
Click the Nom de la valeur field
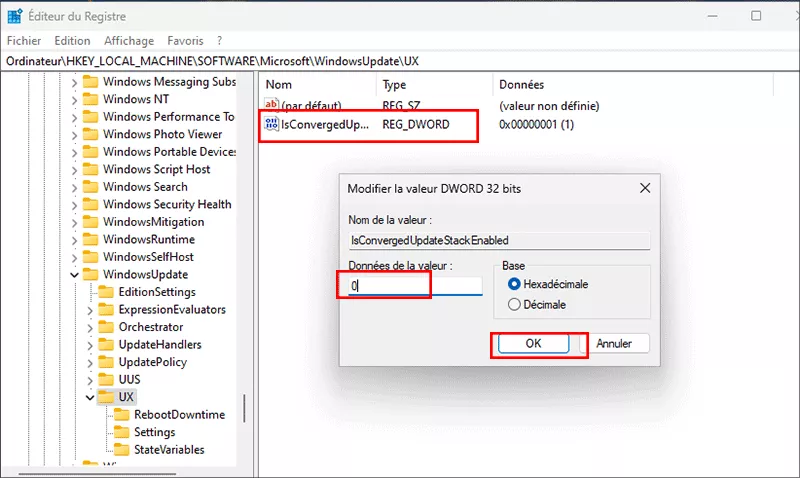499,240
